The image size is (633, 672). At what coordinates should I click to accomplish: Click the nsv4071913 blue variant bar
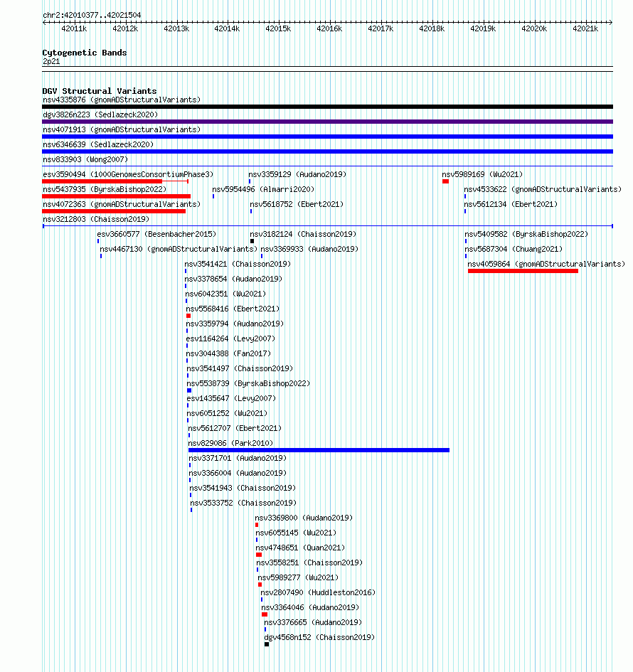[327, 137]
